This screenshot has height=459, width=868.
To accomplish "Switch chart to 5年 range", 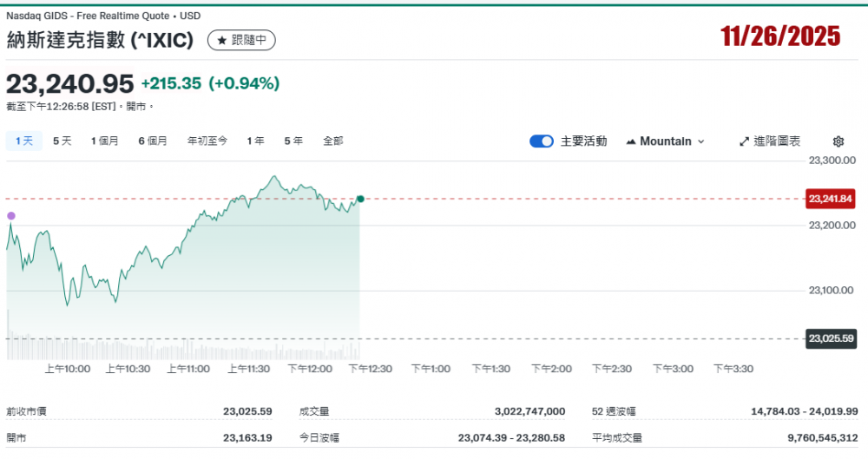I will coord(293,141).
